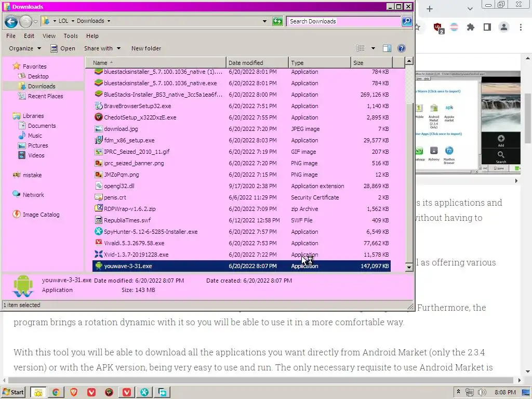Open the view options dropdown arrow
Image resolution: width=532 pixels, height=399 pixels.
coord(373,48)
